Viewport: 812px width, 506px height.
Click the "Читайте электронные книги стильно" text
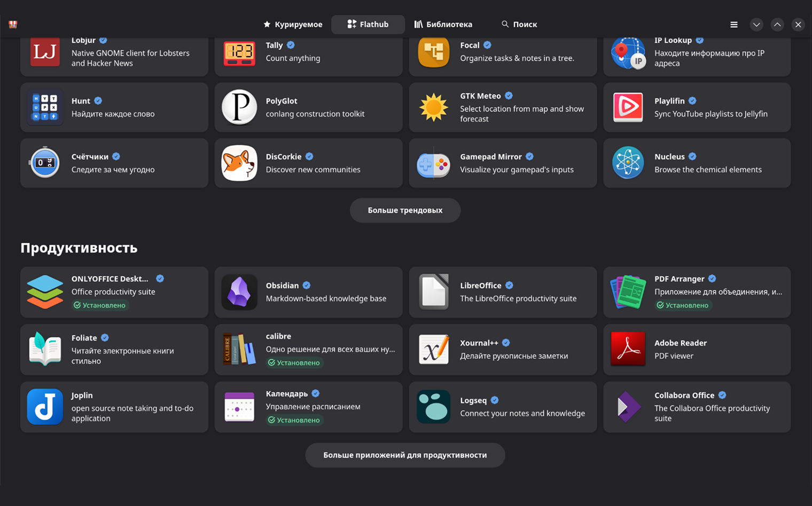tap(123, 356)
